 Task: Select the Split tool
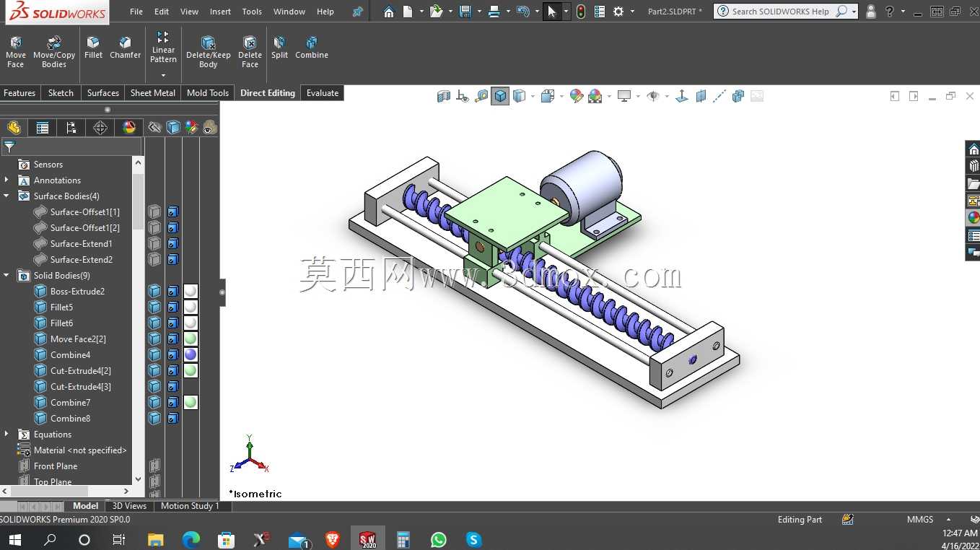(279, 48)
